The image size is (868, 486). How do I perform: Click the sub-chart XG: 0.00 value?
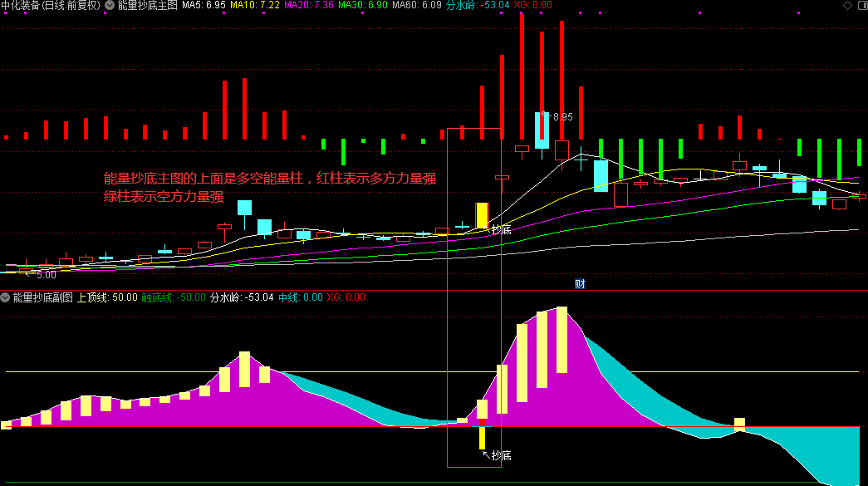346,297
